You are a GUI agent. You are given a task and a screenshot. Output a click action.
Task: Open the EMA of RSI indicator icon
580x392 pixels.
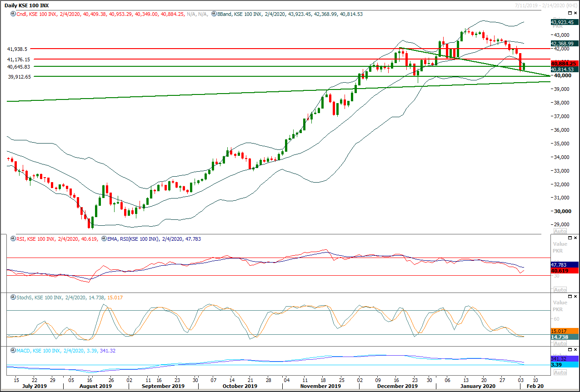tap(104, 238)
